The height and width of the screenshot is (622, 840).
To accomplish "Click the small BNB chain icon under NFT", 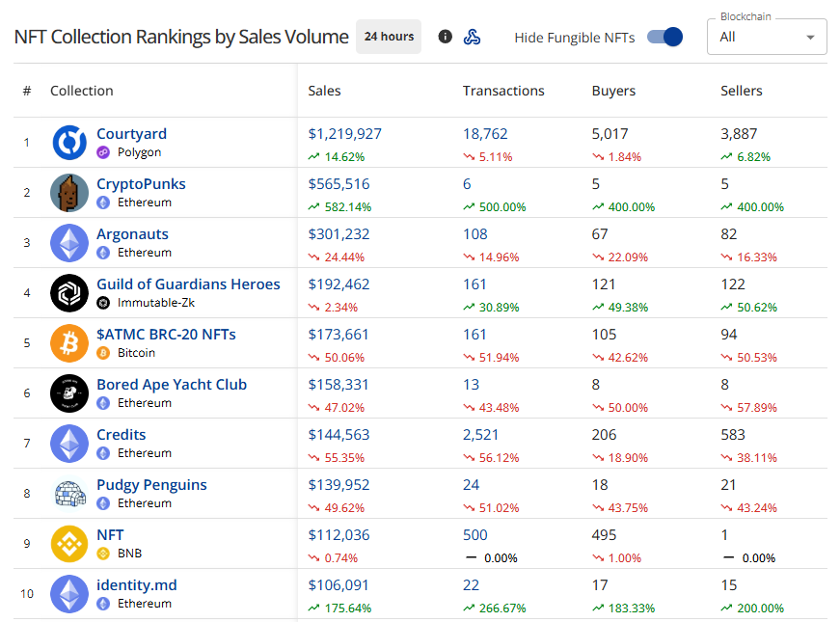I will click(103, 554).
